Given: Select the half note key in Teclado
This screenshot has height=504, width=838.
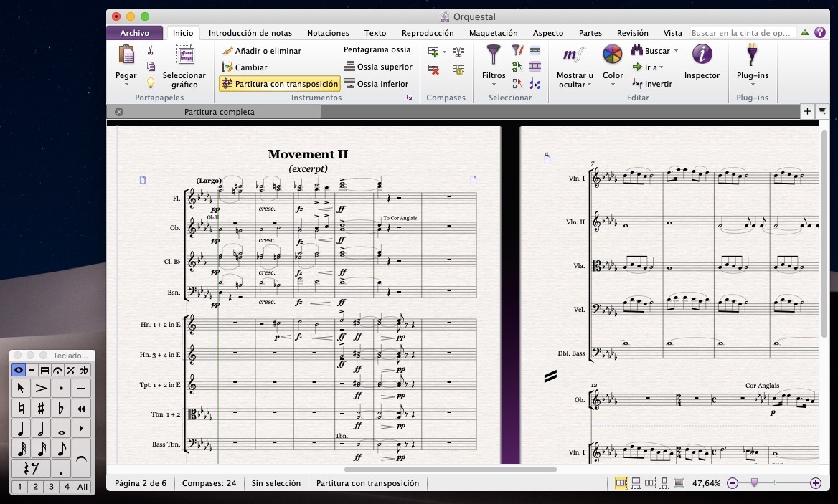Looking at the screenshot, I should [x=41, y=429].
